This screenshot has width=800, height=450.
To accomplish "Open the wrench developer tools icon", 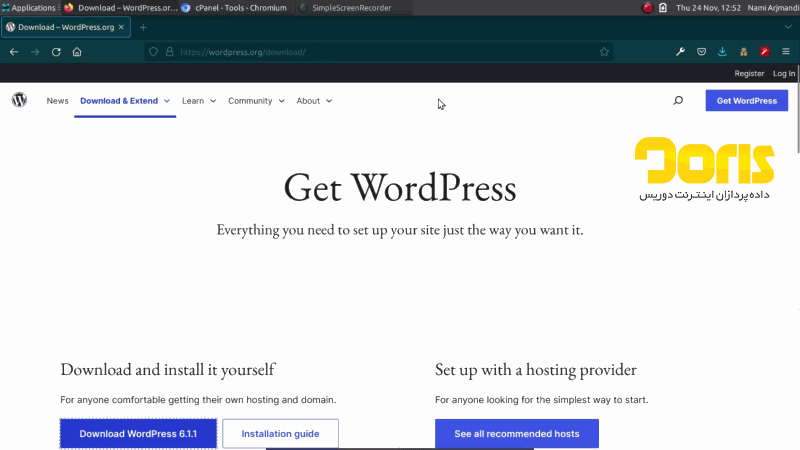I will [x=681, y=52].
